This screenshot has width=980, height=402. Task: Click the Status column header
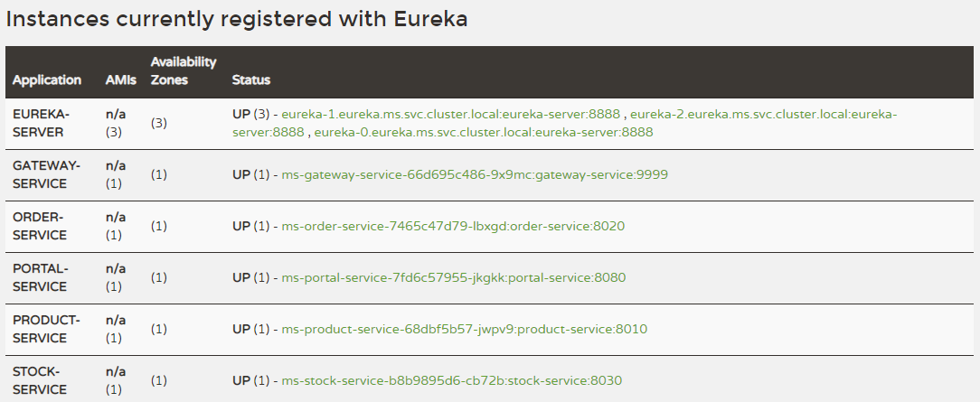[251, 79]
